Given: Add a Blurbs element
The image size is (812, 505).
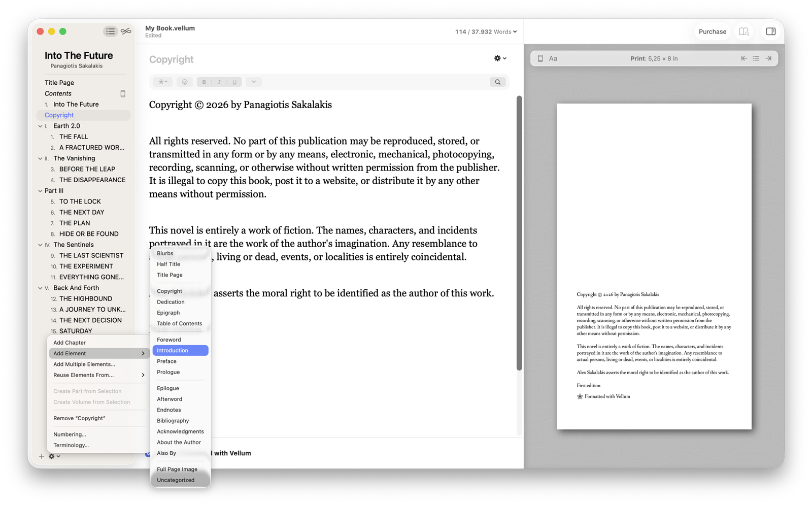Looking at the screenshot, I should click(180, 253).
